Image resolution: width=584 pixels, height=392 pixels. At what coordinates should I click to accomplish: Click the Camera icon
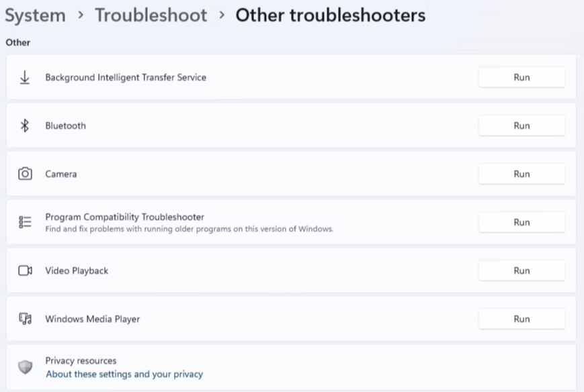coord(25,174)
